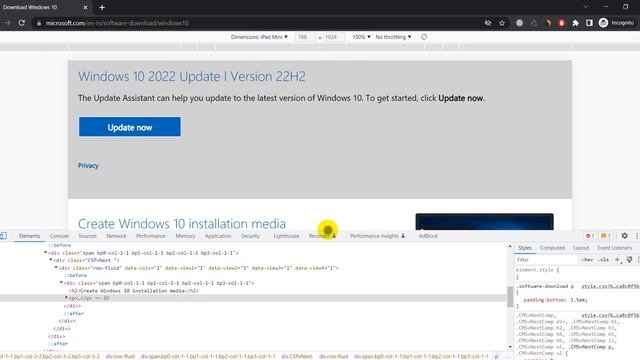Click the styles Filter input
Screen dimensions: 640x360
pos(546,260)
